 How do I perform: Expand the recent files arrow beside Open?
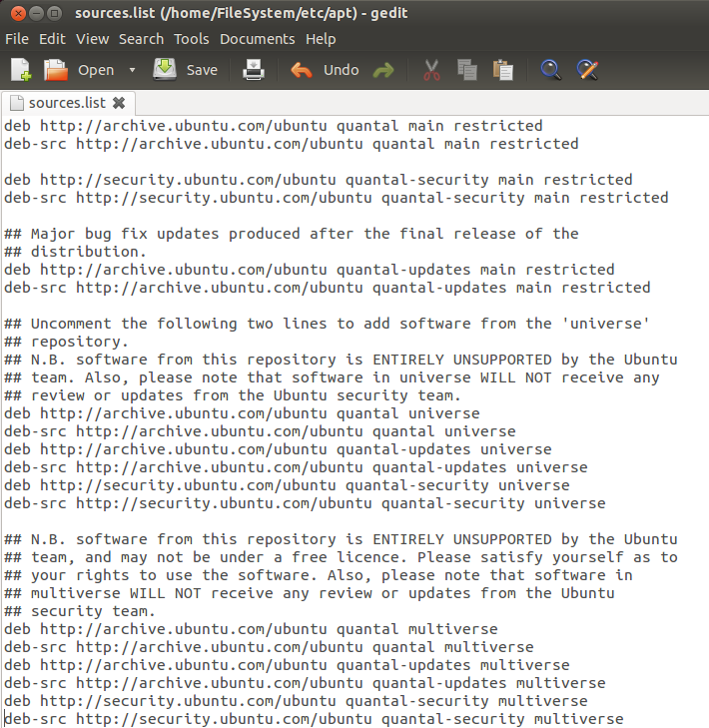click(132, 71)
